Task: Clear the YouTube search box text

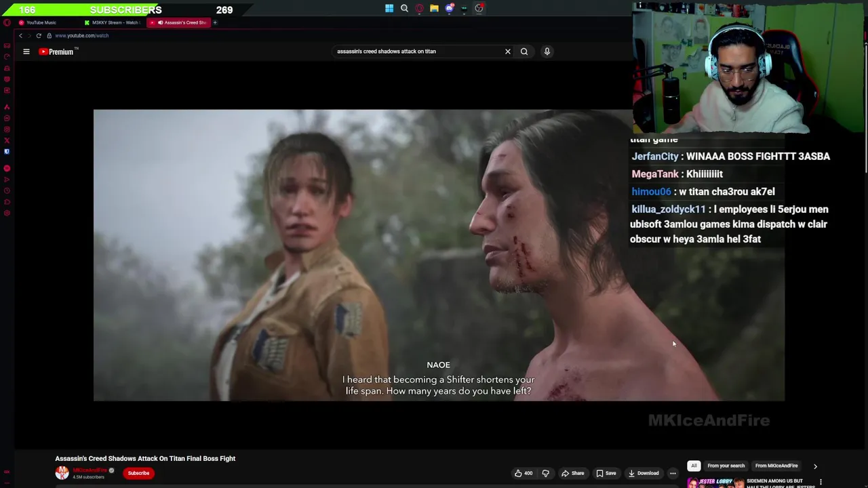Action: click(x=507, y=52)
